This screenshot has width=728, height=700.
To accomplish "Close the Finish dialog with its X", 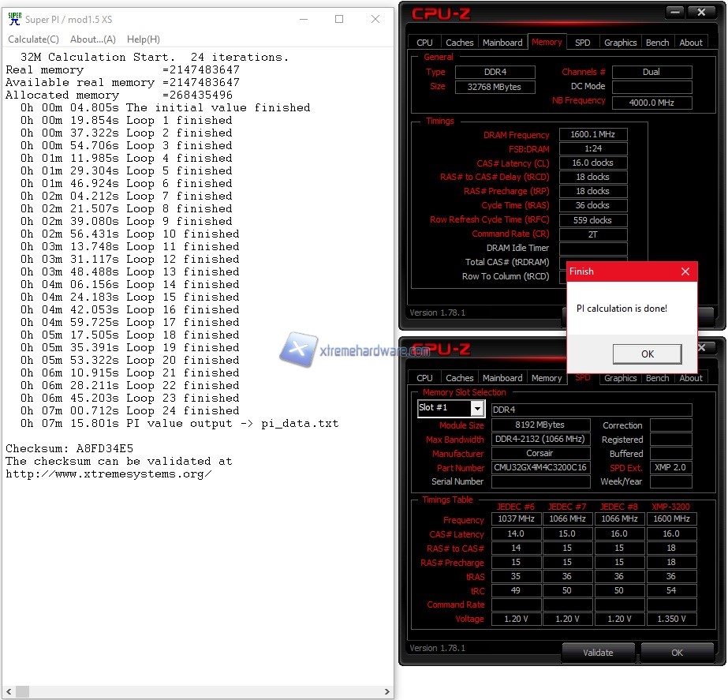I will coord(685,271).
